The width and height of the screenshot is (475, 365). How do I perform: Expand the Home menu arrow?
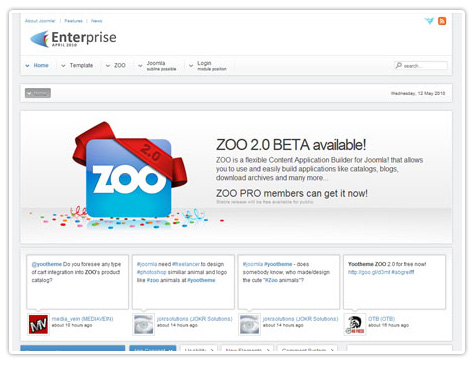point(27,66)
